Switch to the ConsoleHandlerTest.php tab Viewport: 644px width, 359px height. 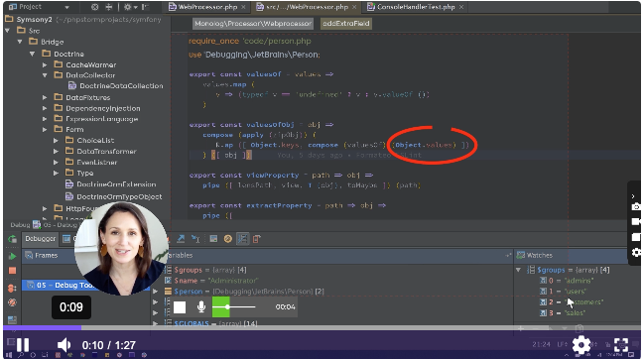pos(415,7)
